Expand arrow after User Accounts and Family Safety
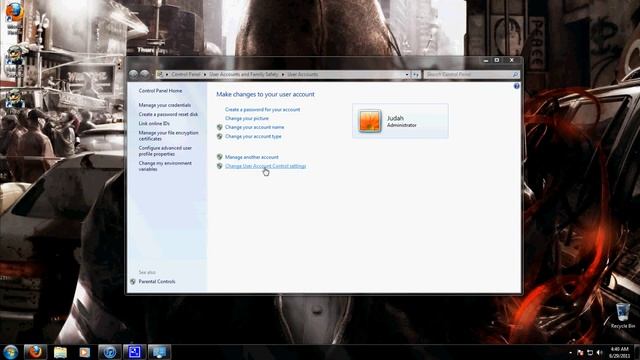This screenshot has height=360, width=640. click(x=282, y=74)
